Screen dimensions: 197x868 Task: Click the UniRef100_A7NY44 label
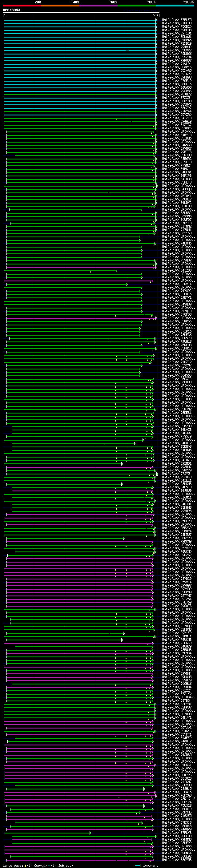(x=177, y=111)
